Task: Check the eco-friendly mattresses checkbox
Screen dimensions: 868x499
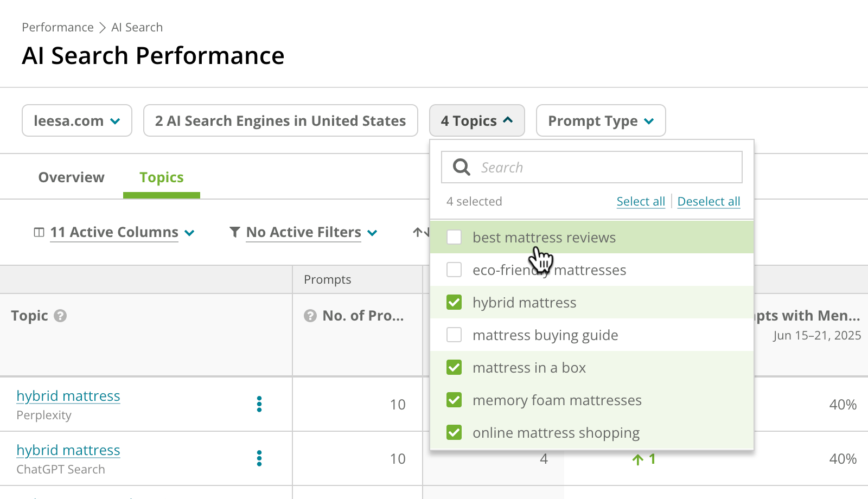Action: click(x=454, y=270)
